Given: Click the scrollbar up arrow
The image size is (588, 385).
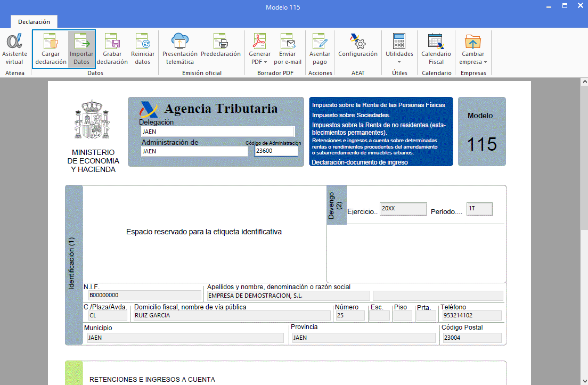Looking at the screenshot, I should click(x=584, y=81).
